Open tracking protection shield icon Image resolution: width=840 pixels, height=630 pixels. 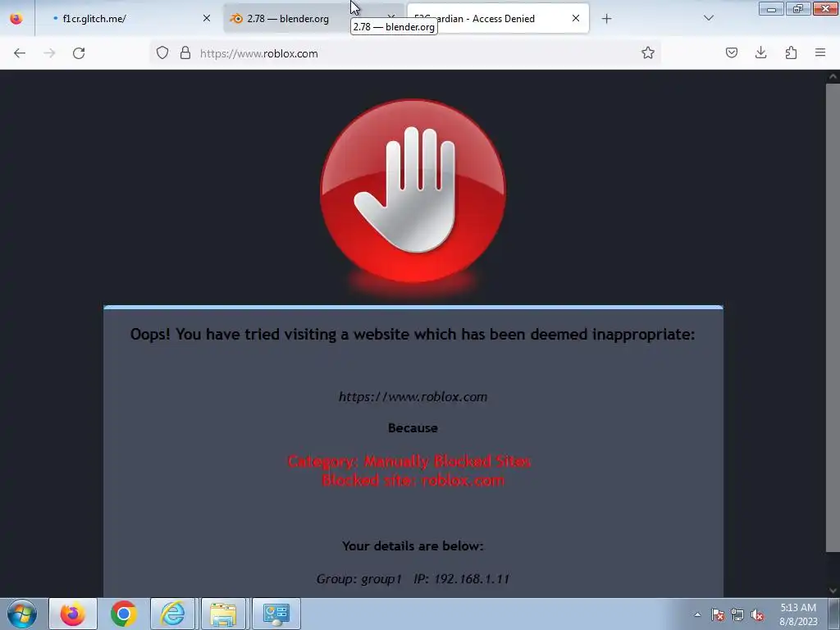click(162, 52)
